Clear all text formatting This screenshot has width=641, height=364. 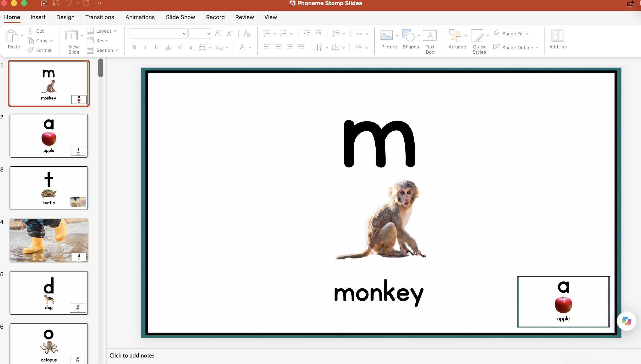tap(247, 33)
